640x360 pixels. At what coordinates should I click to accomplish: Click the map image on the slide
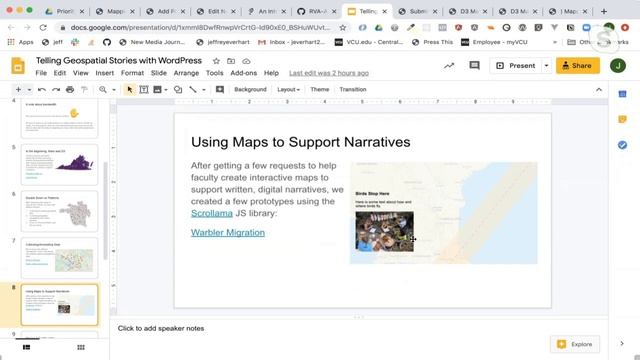click(x=444, y=213)
